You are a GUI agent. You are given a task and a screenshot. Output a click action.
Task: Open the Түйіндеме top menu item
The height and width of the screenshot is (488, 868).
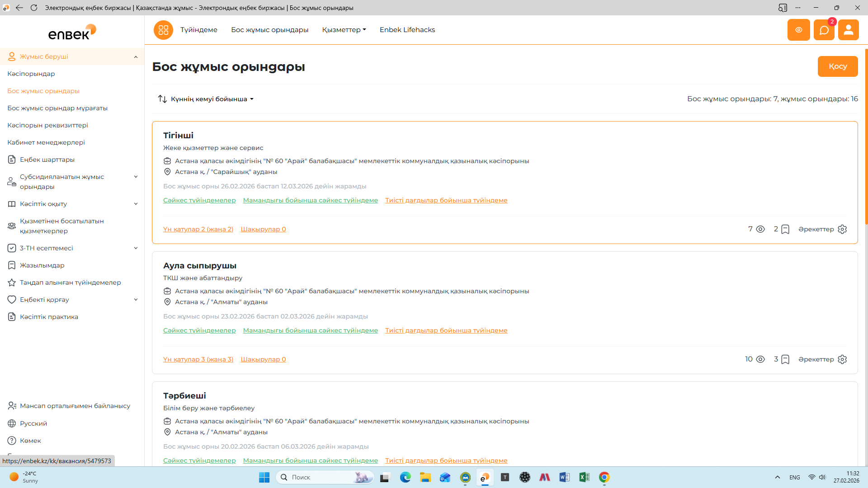click(x=198, y=30)
